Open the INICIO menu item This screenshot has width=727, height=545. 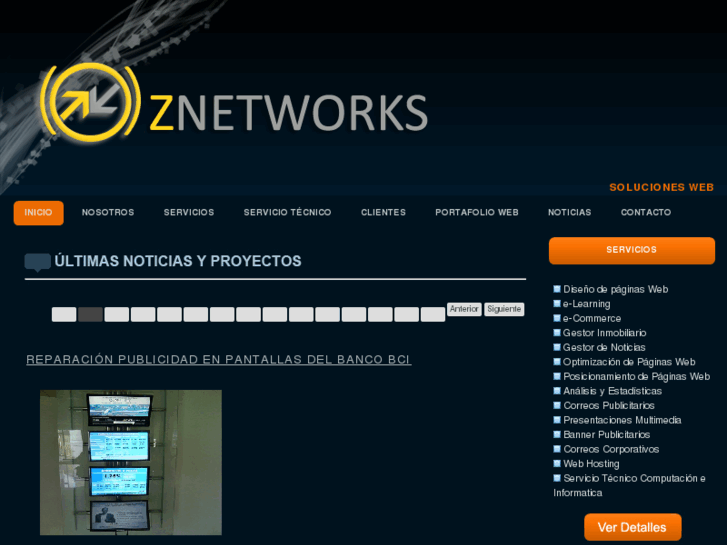pyautogui.click(x=38, y=213)
